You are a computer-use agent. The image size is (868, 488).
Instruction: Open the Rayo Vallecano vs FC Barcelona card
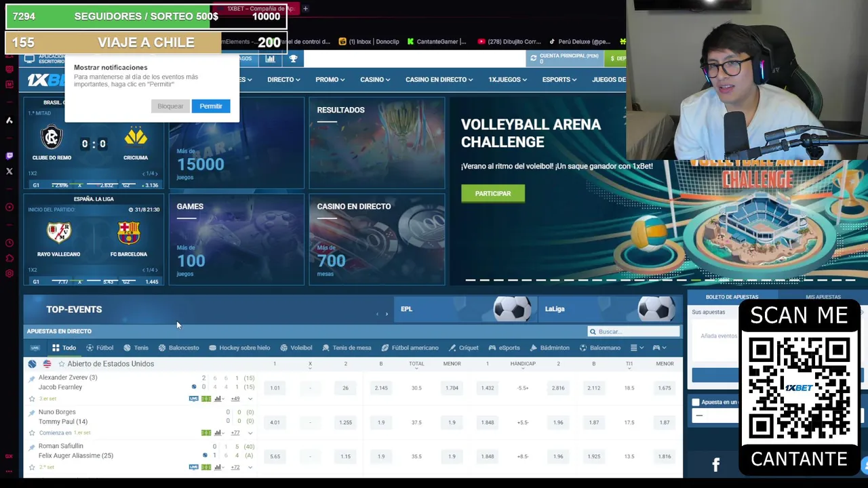94,239
